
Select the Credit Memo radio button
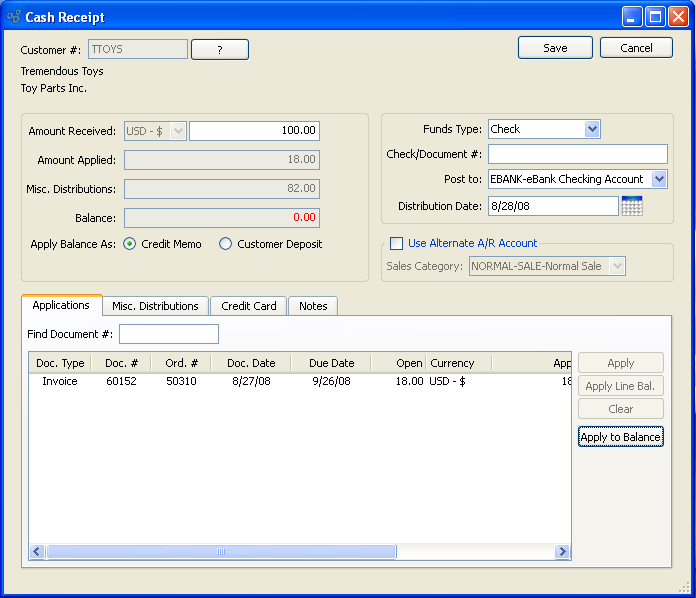pyautogui.click(x=130, y=244)
